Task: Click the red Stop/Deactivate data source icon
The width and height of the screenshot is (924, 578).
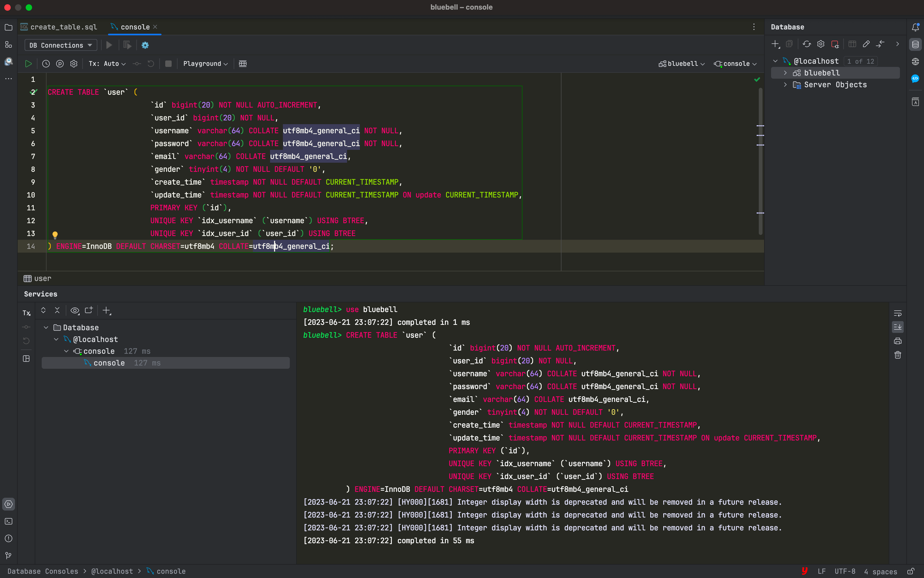Action: point(835,44)
